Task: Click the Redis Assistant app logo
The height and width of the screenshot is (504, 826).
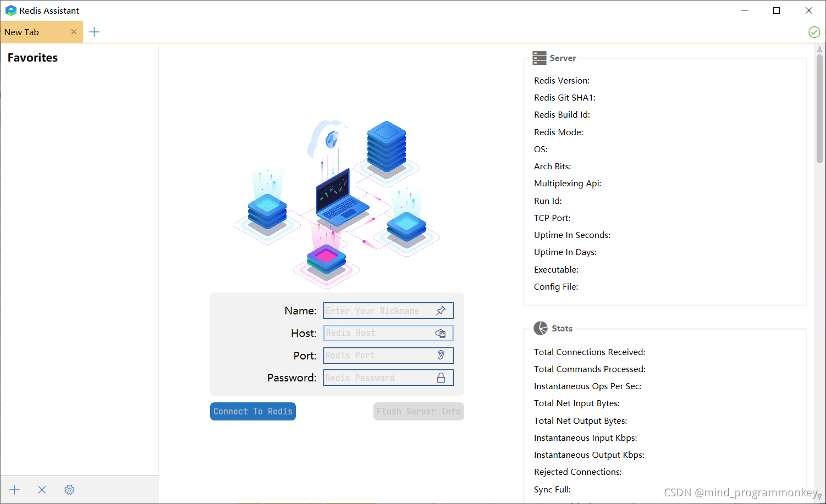Action: tap(11, 10)
